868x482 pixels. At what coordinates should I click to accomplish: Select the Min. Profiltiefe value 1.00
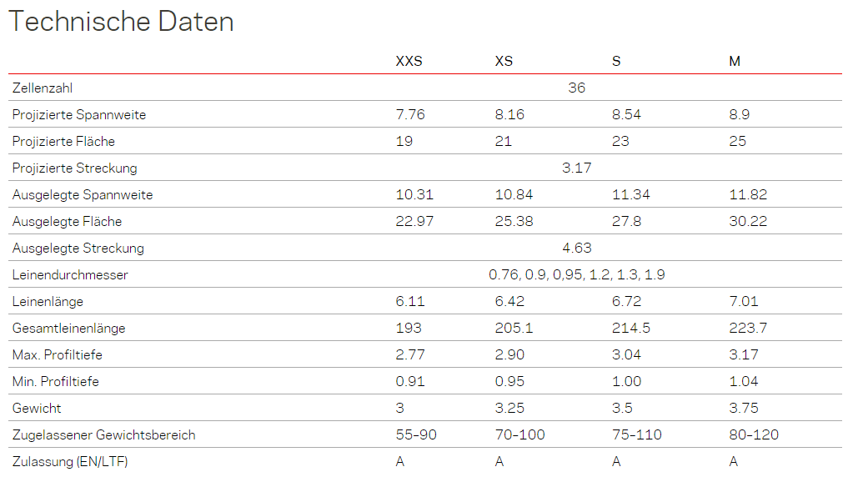[x=626, y=381]
